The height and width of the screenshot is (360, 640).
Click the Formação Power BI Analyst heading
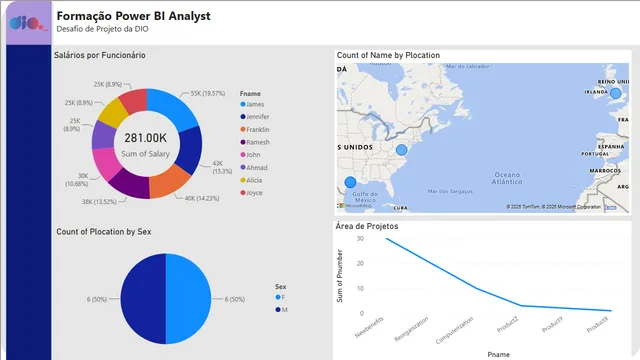coord(133,16)
